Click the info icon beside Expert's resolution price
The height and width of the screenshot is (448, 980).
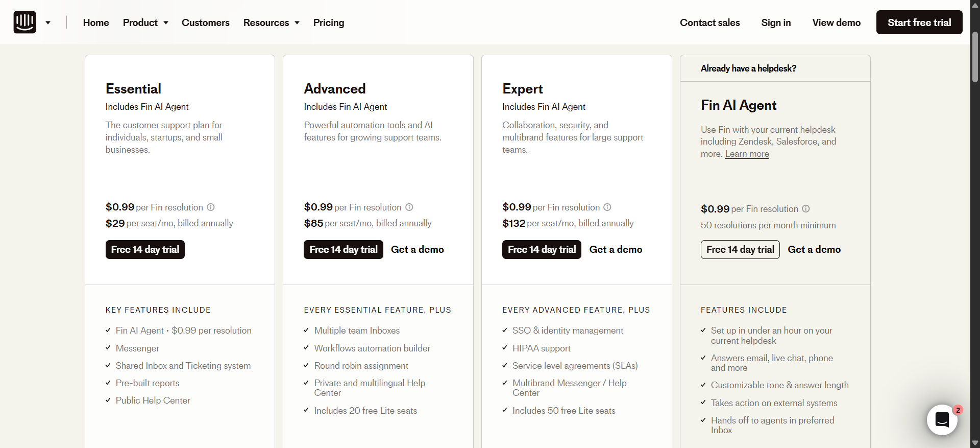(607, 207)
